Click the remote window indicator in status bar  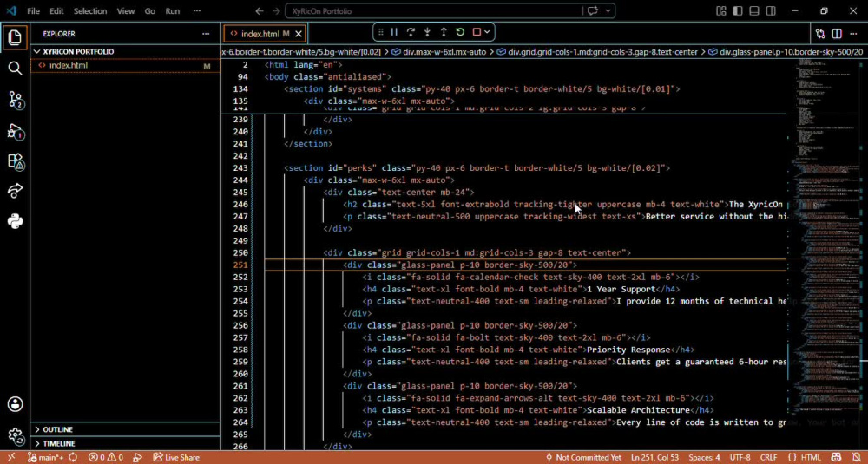(x=11, y=457)
